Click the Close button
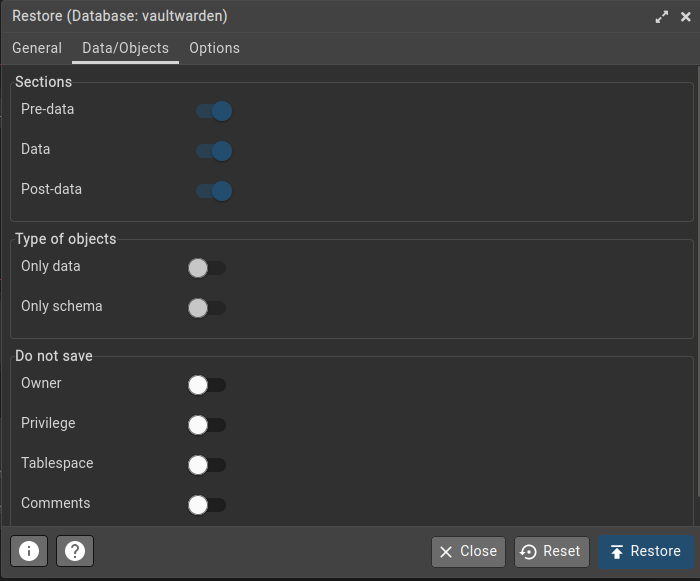The height and width of the screenshot is (581, 700). coord(468,551)
